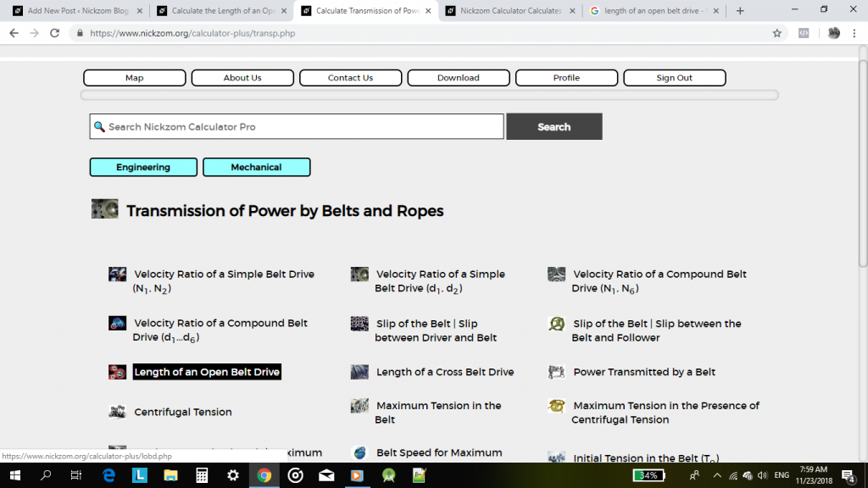Click the icon next to Length of an Open Belt Drive
The height and width of the screenshot is (488, 868).
pyautogui.click(x=117, y=372)
